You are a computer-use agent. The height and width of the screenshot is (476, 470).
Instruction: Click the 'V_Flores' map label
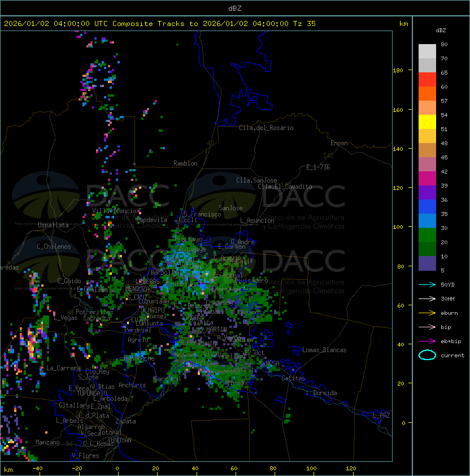(x=85, y=456)
